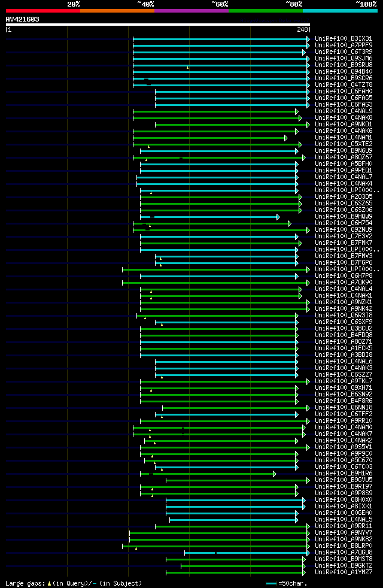Open hit UniRef100_A2Q3D5
Viewport: 383px width, 588px height.
point(344,197)
